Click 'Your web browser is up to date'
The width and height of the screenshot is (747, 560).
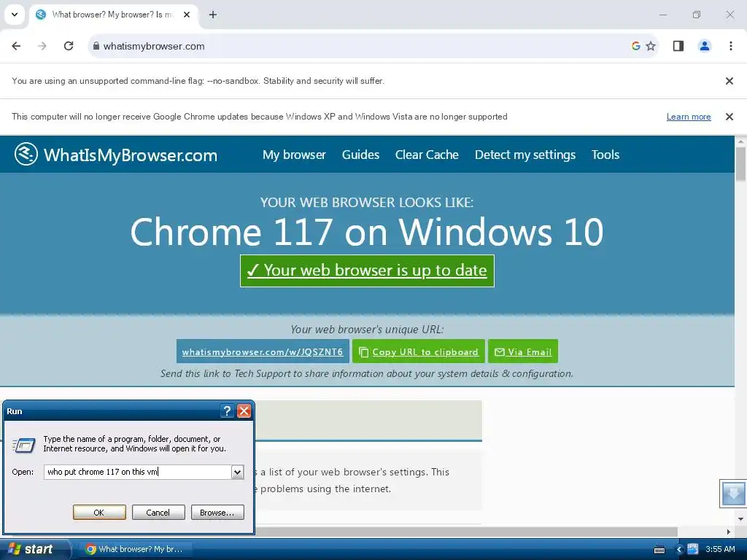pos(367,271)
